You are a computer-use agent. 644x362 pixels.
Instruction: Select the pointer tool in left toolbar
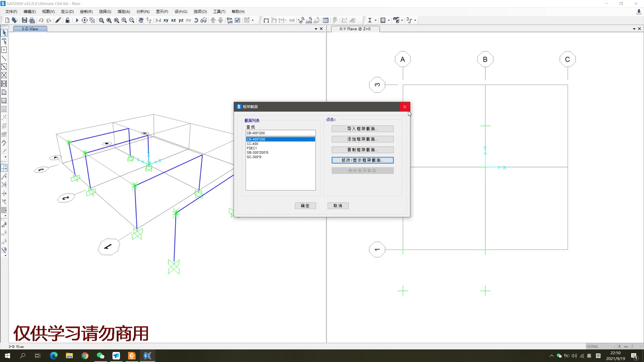(4, 33)
